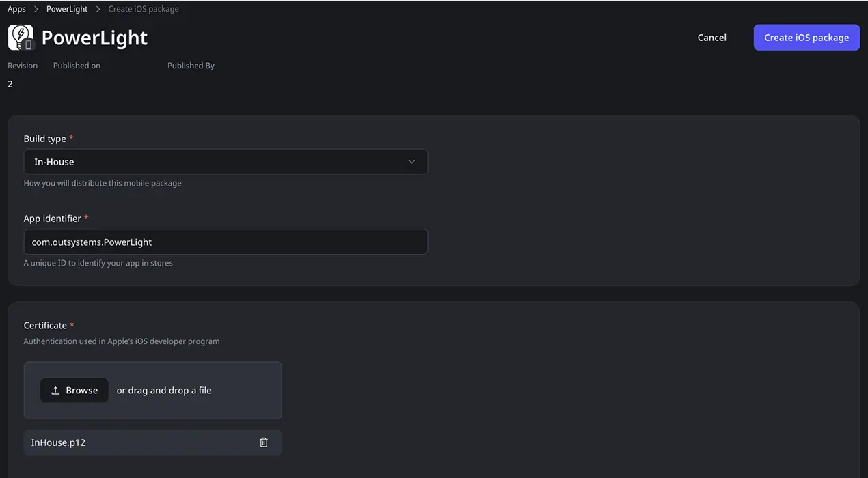This screenshot has height=478, width=868.
Task: Click Cancel to abort package creation
Action: tap(711, 38)
